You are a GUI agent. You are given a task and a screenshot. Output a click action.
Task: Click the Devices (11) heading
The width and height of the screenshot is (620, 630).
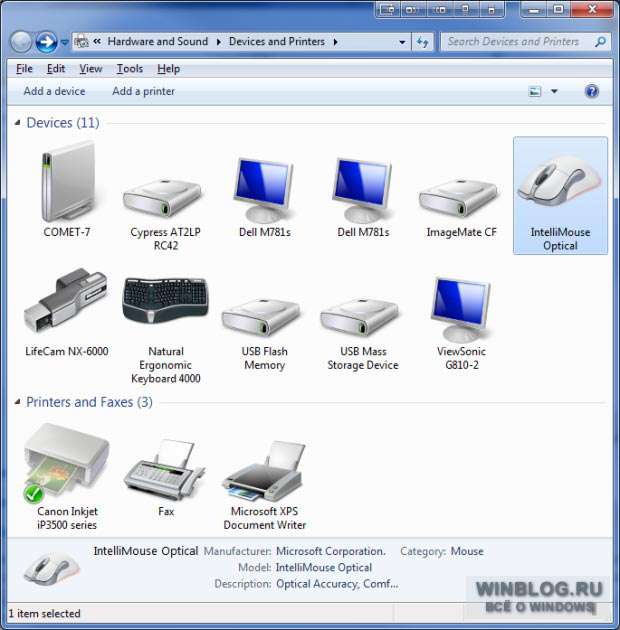(x=63, y=123)
